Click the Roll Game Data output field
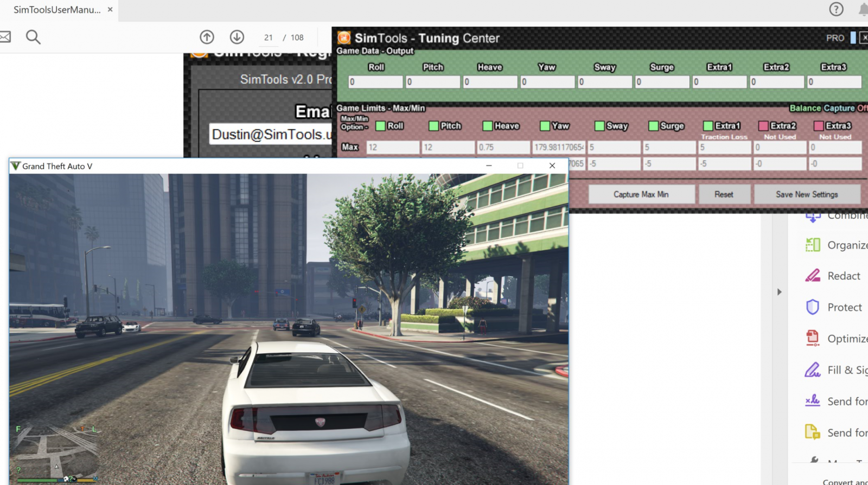Viewport: 868px width, 485px height. (375, 82)
